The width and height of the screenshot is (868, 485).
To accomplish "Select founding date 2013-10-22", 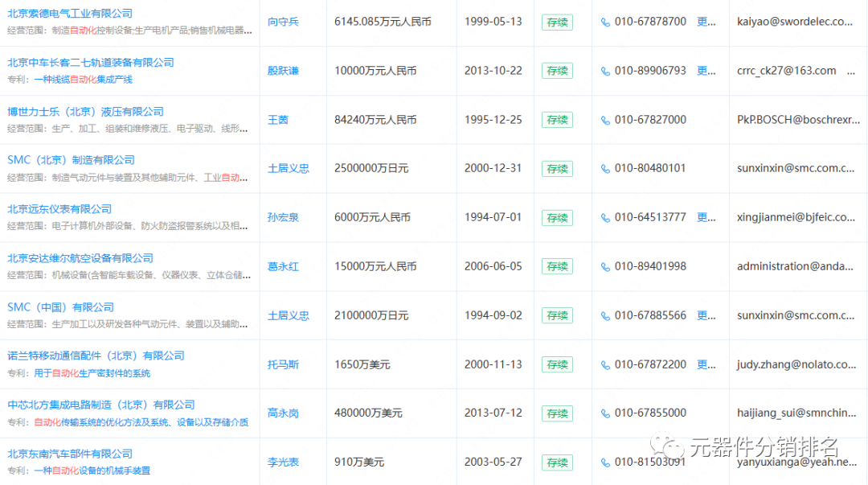I will (x=493, y=71).
